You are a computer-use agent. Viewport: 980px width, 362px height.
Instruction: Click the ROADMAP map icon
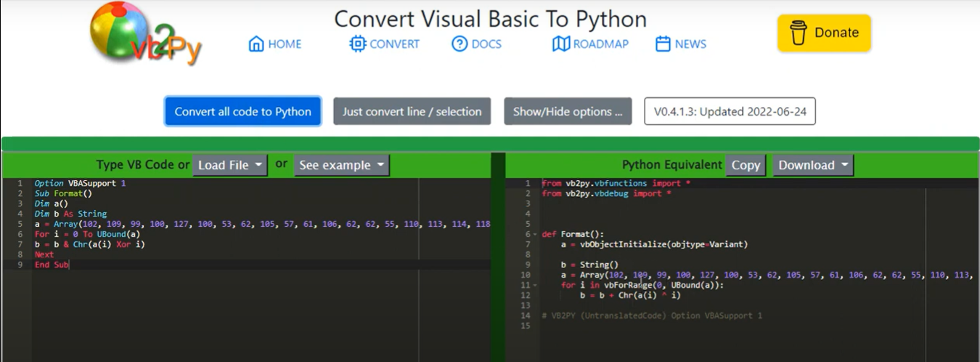coord(561,44)
